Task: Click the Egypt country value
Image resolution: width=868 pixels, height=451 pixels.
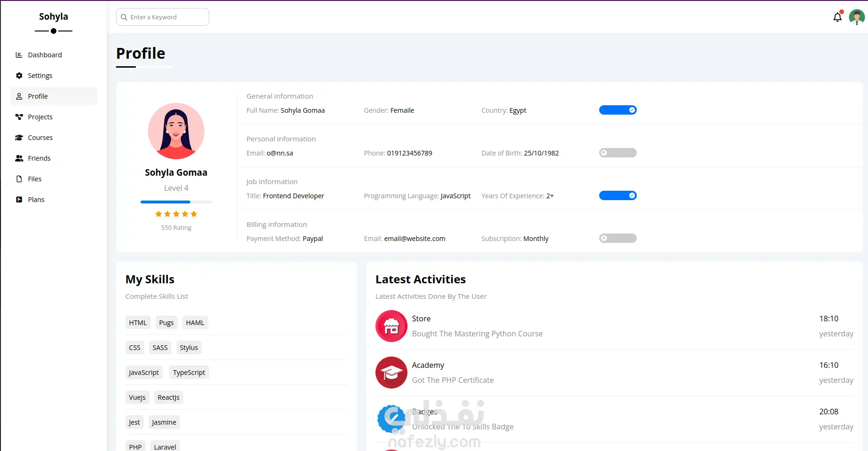Action: (x=518, y=110)
